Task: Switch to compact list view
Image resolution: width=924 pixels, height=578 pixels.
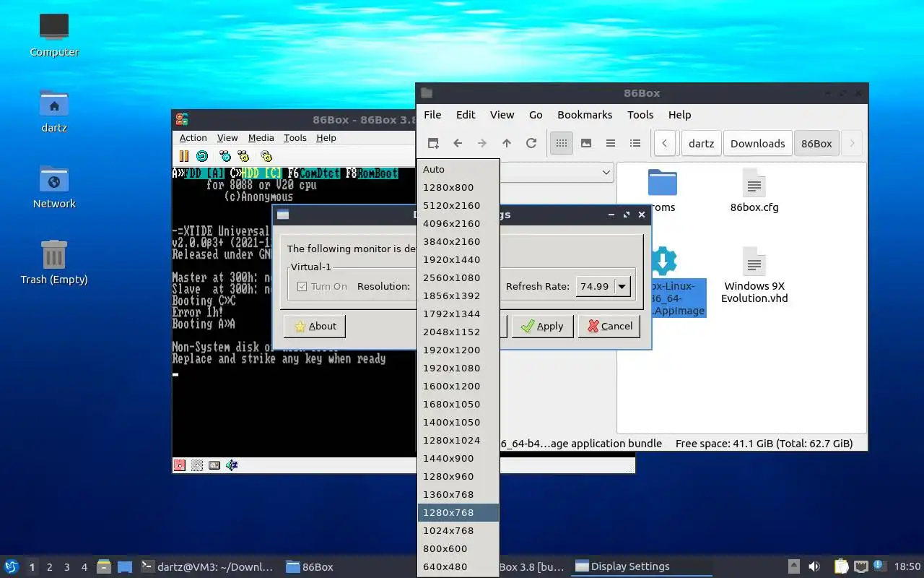Action: (611, 143)
